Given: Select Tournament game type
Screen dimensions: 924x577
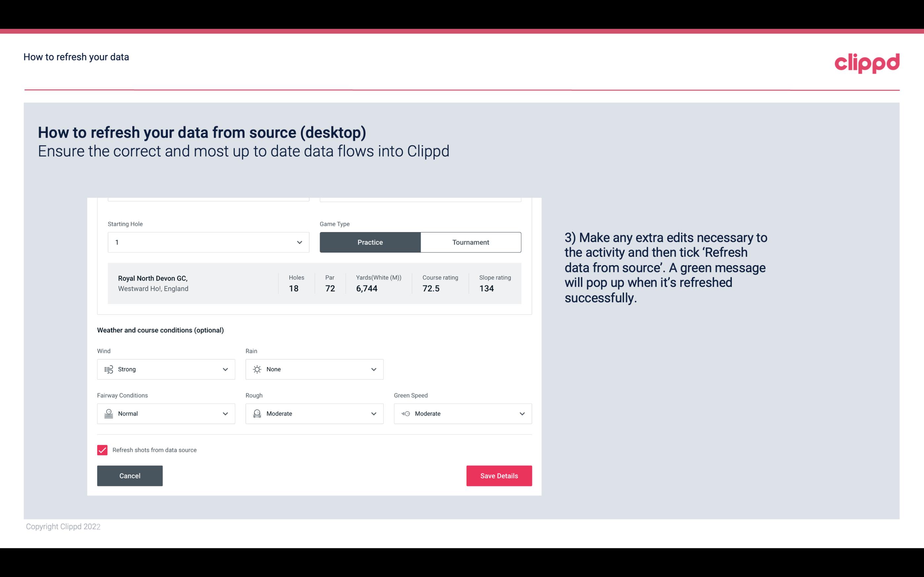Looking at the screenshot, I should (470, 242).
